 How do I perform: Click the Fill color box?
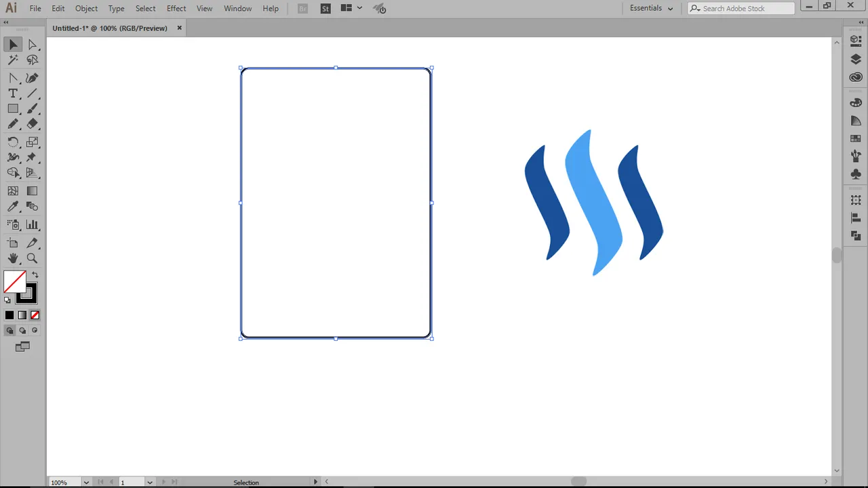pos(15,282)
